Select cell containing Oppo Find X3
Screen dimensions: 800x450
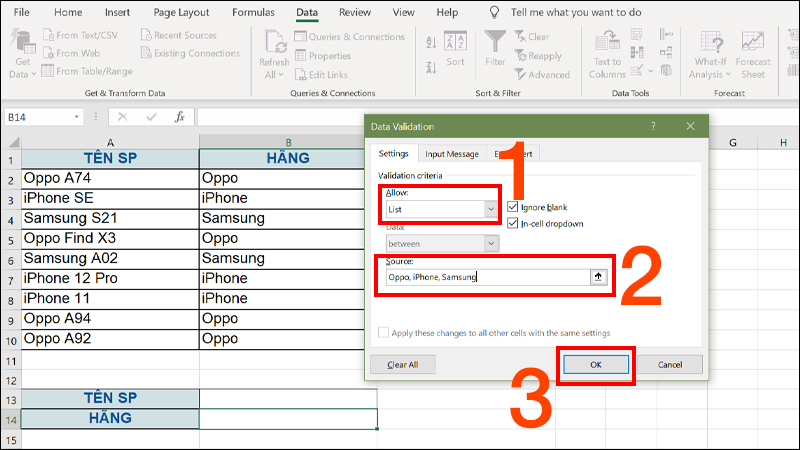click(110, 238)
